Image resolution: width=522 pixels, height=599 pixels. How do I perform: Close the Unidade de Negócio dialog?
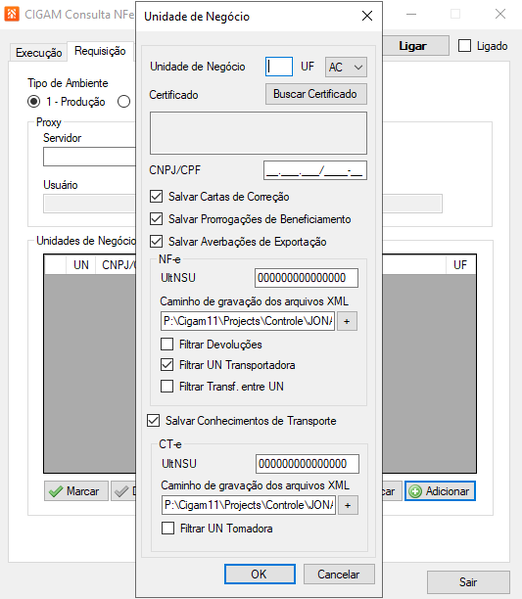[x=367, y=16]
